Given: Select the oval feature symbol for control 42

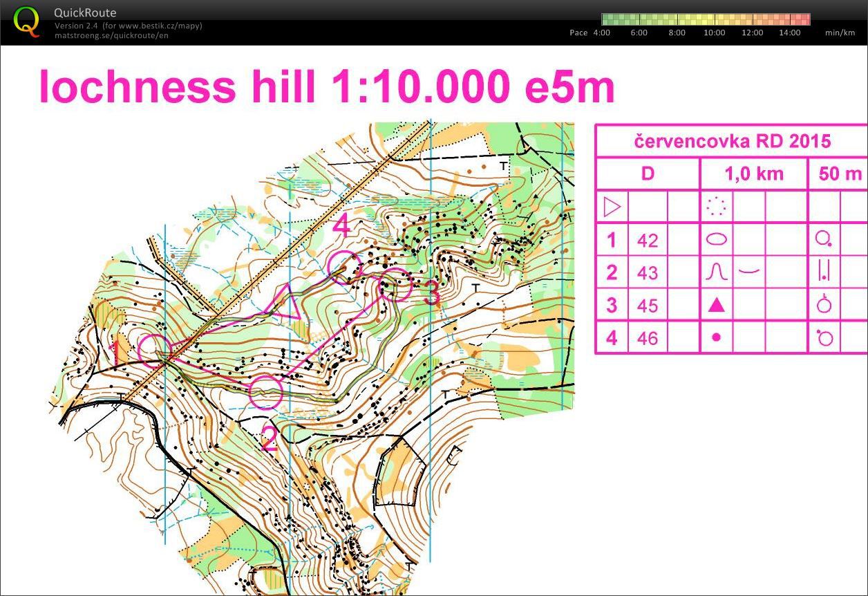Looking at the screenshot, I should (717, 239).
